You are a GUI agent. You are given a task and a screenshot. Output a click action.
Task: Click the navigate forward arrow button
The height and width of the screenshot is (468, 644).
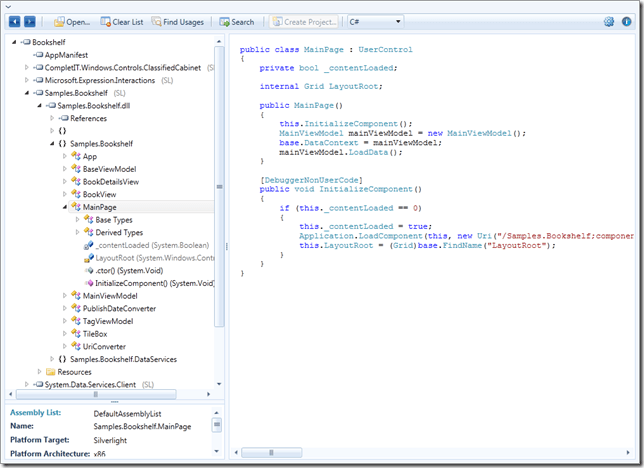(30, 22)
